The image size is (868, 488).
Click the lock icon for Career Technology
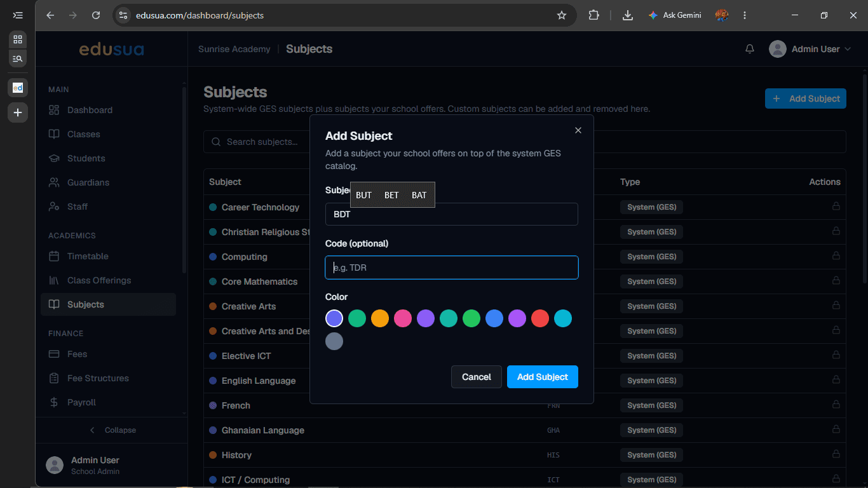836,207
